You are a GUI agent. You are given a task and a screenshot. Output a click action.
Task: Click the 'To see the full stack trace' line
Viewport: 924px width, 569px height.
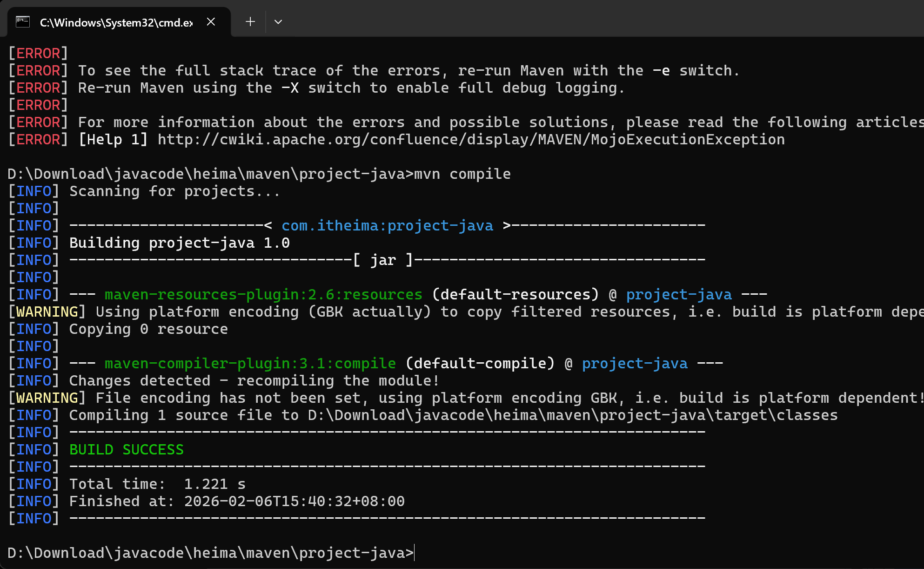[x=409, y=71]
